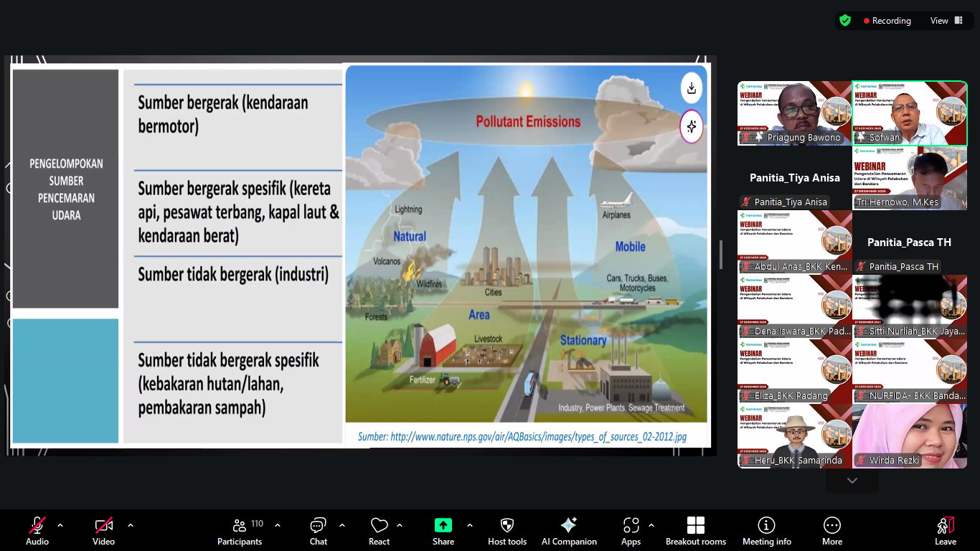The image size is (980, 551).
Task: Open Breakout rooms
Action: (696, 531)
